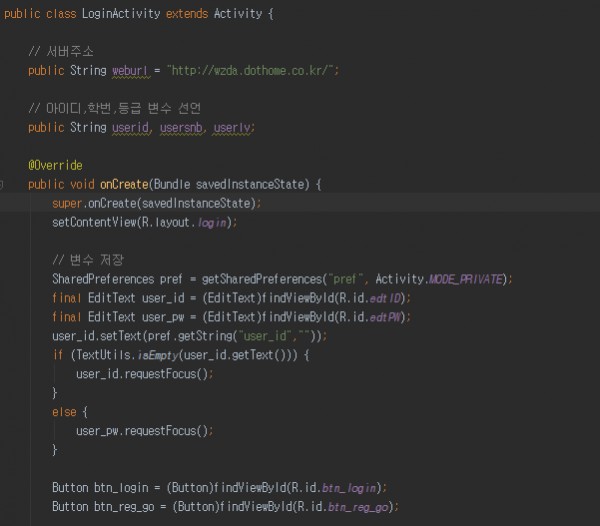Click the user_pw.requestFocus() statement
Viewport: 600px width, 526px height.
pyautogui.click(x=145, y=431)
